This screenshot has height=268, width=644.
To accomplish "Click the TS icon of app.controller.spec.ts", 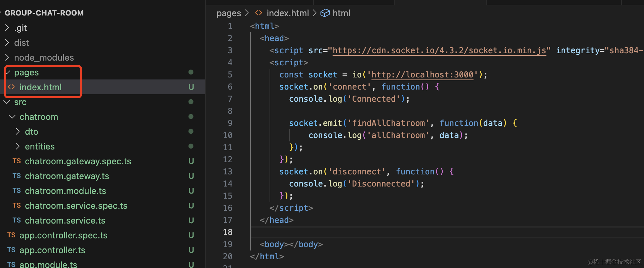I will point(11,235).
